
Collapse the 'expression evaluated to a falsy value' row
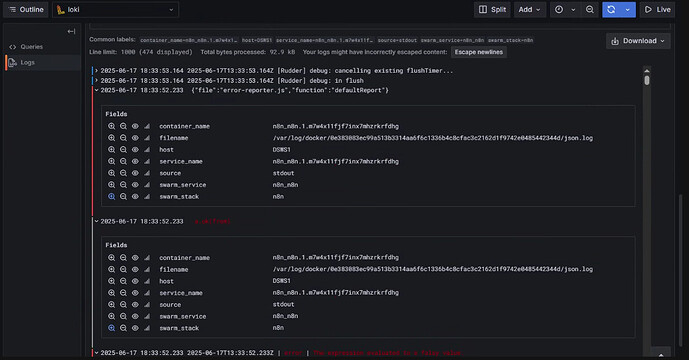96,353
